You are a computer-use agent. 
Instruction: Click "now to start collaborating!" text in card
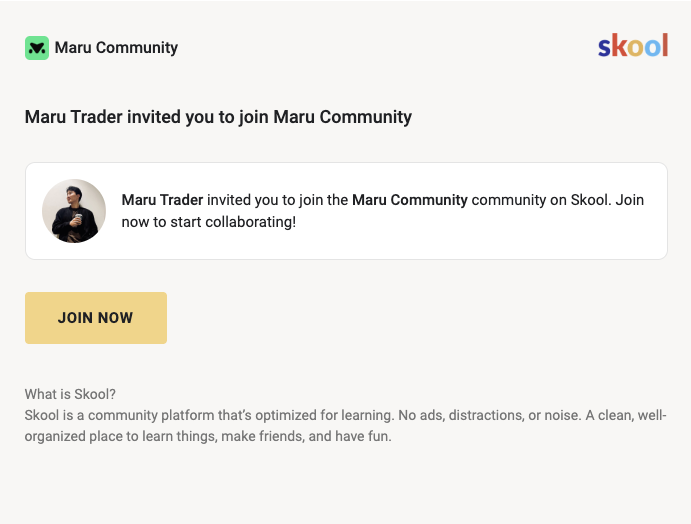[x=209, y=221]
